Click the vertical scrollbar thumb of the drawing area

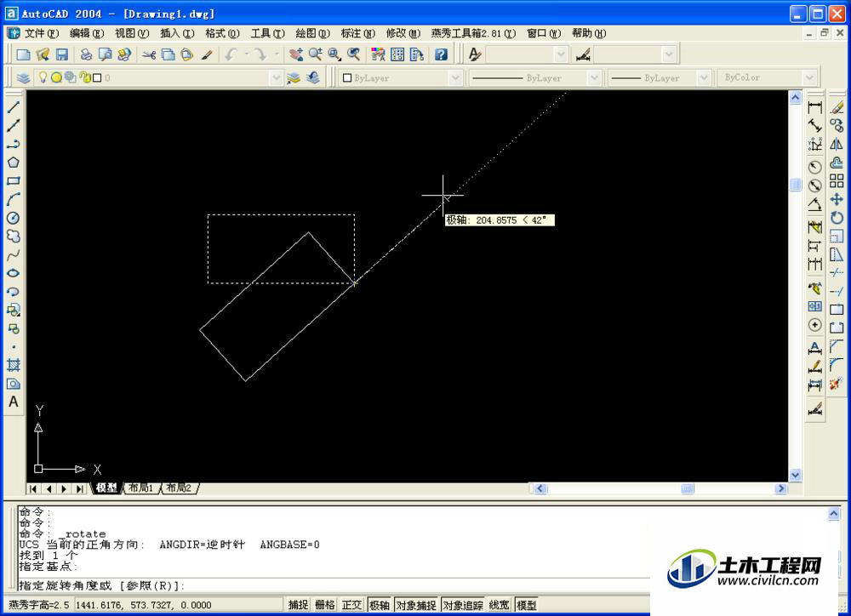tap(795, 185)
